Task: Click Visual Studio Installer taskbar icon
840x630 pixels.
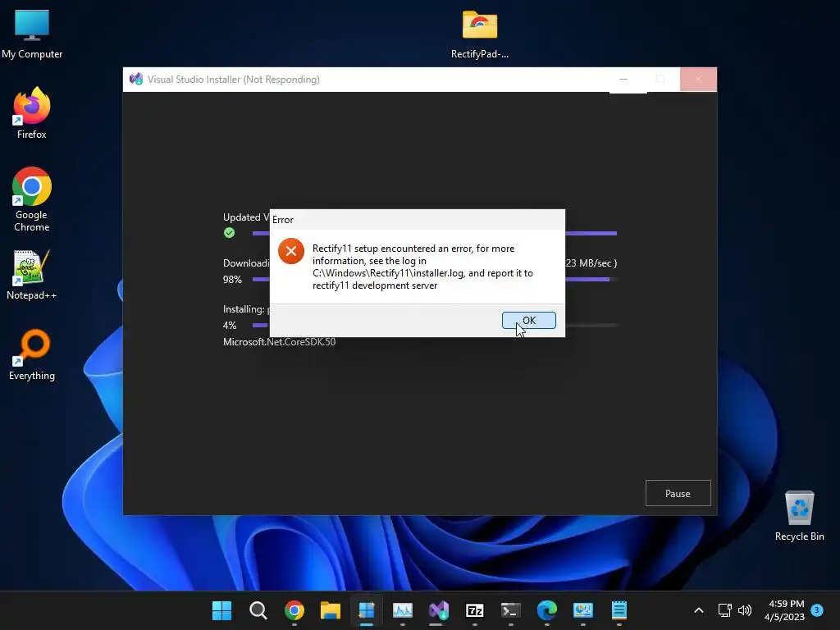Action: click(439, 610)
